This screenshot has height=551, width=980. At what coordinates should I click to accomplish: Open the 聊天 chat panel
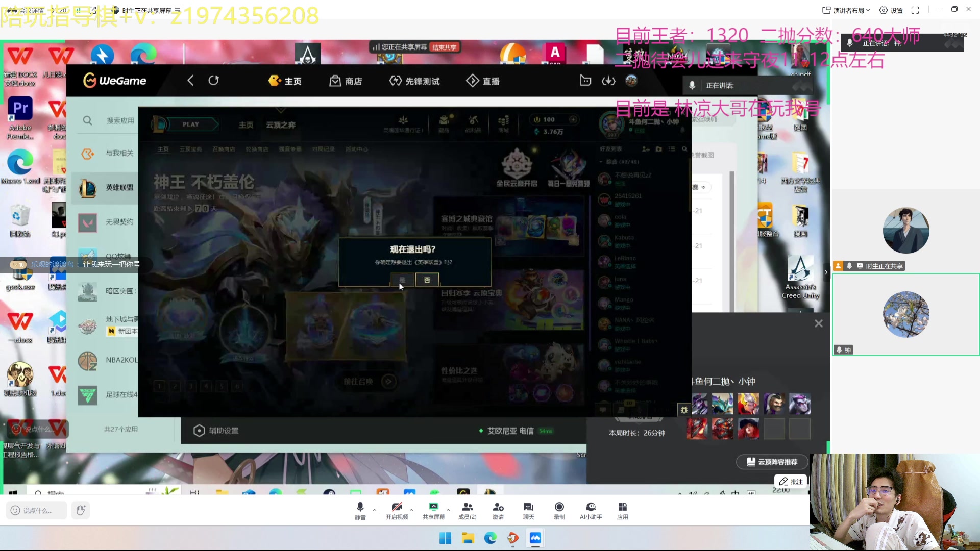[529, 510]
